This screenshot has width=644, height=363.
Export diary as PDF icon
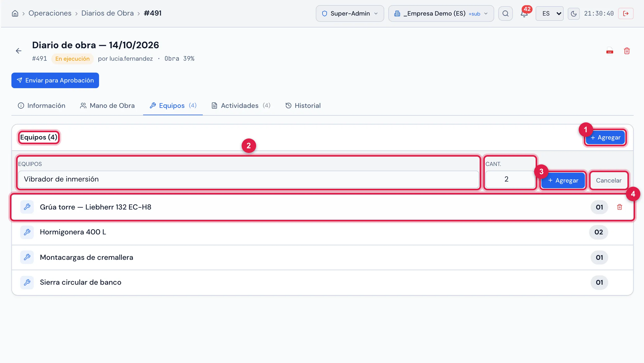click(610, 51)
